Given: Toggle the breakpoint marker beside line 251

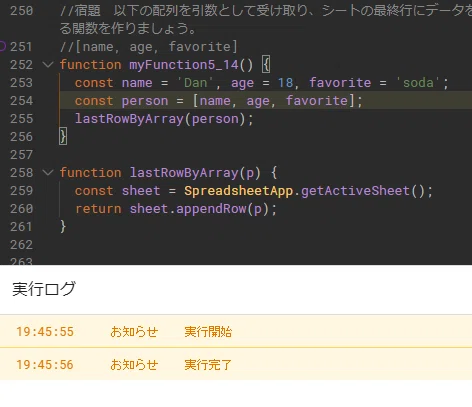Looking at the screenshot, I should pos(2,46).
